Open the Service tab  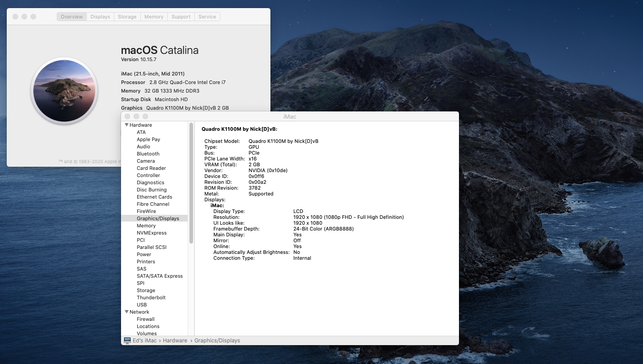207,17
